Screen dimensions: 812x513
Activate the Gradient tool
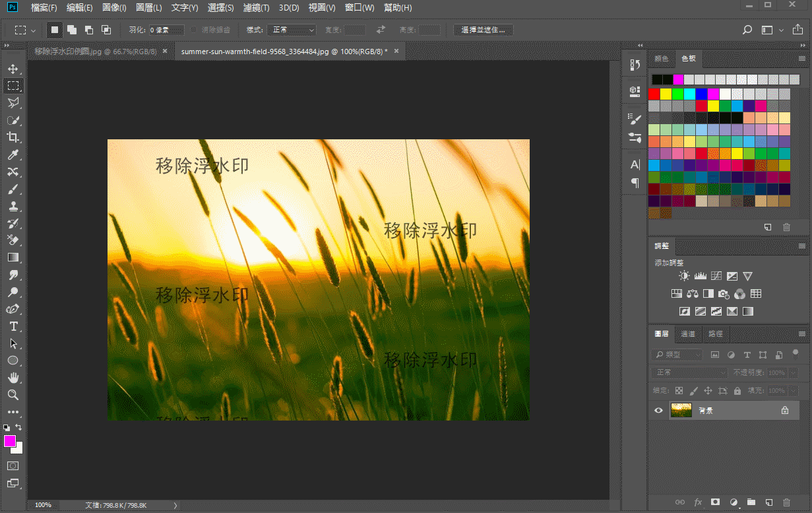pos(13,257)
